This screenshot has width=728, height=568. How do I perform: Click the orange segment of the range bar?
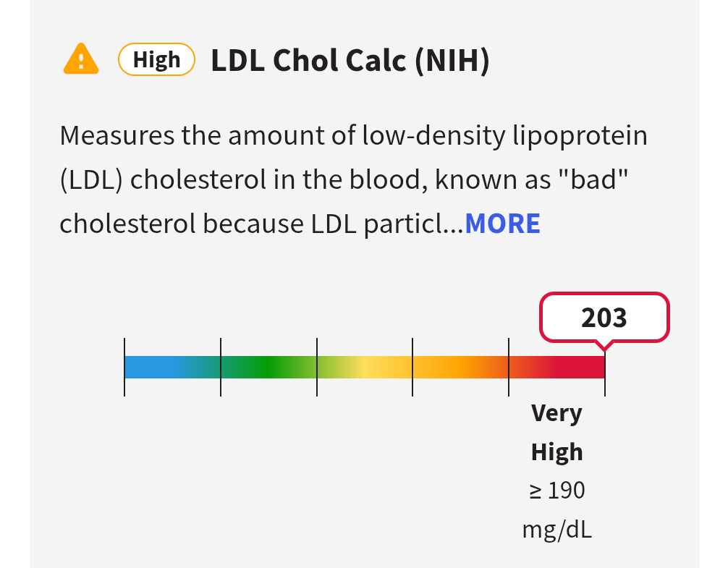(461, 367)
